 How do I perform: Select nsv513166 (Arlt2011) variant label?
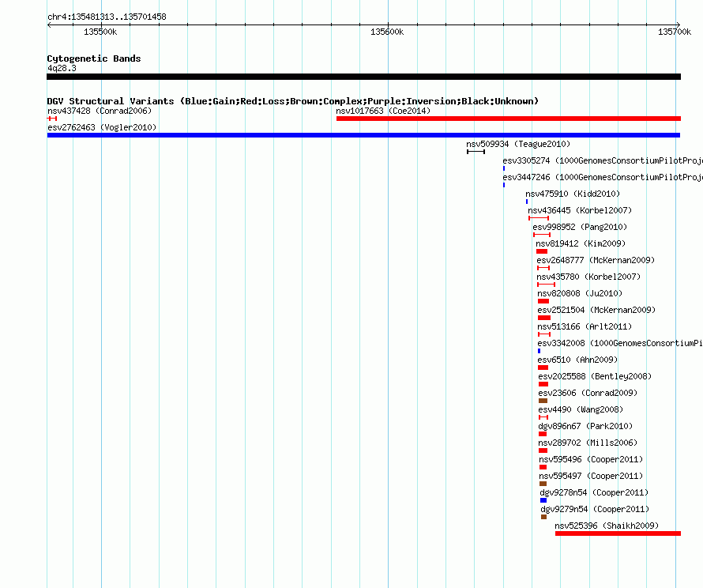585,326
